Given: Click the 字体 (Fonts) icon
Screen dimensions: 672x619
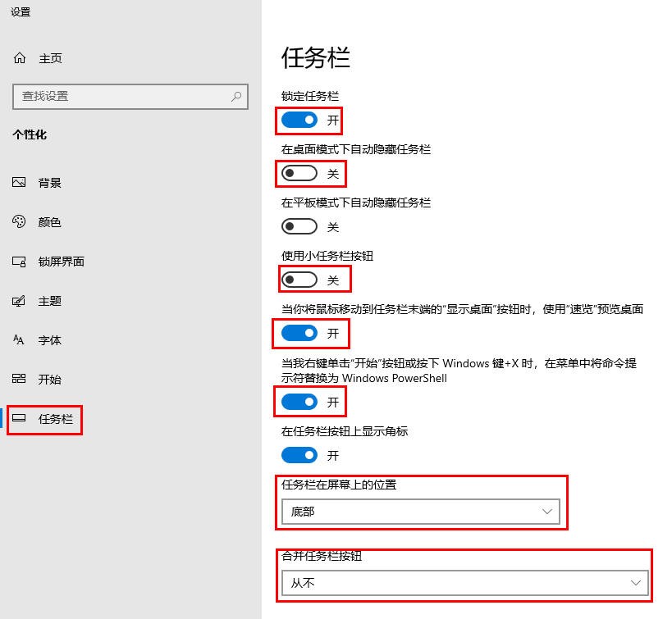Looking at the screenshot, I should (19, 339).
